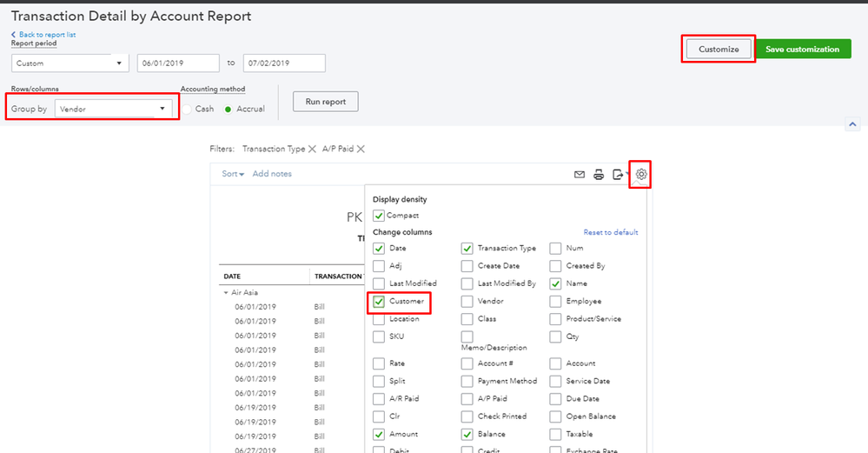This screenshot has height=453, width=868.
Task: Remove the Transaction Type filter
Action: click(311, 150)
